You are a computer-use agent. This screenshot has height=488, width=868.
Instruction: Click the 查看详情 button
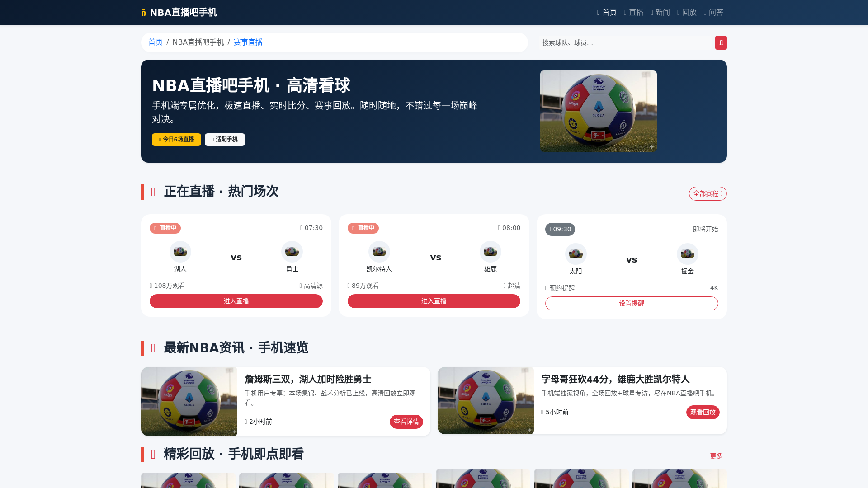tap(406, 422)
